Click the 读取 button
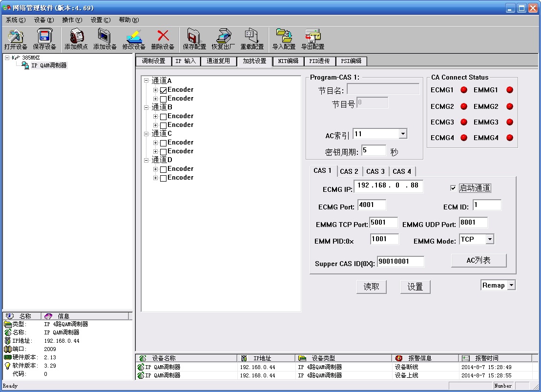This screenshot has height=392, width=541. [371, 287]
